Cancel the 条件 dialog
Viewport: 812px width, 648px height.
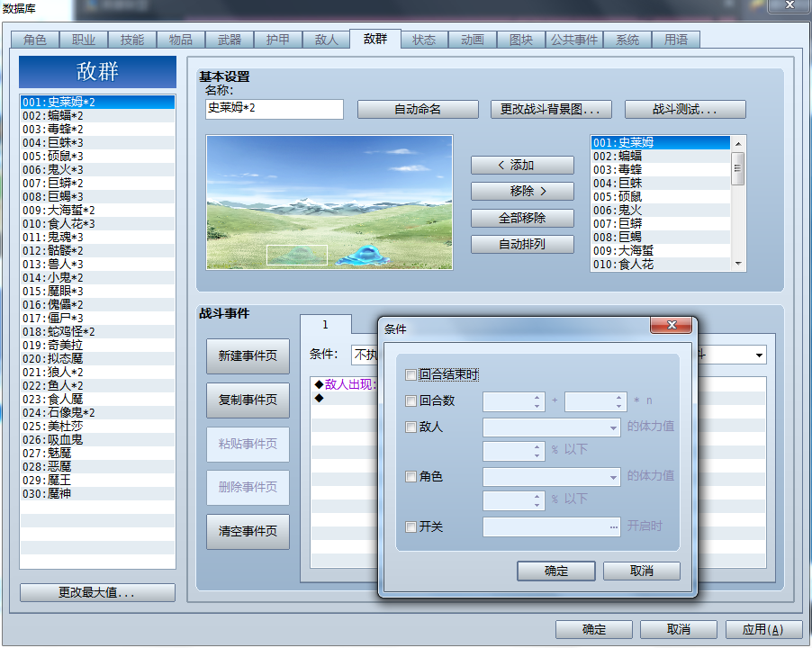click(642, 571)
